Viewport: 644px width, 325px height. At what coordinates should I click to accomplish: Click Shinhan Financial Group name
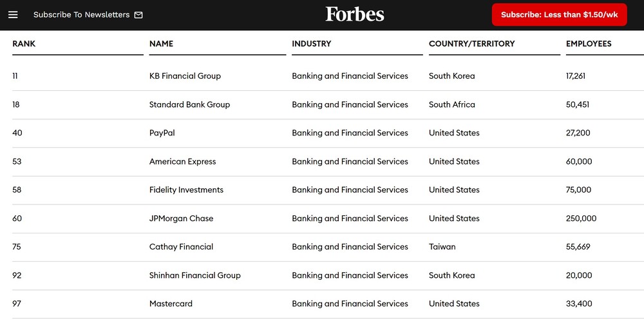tap(194, 275)
